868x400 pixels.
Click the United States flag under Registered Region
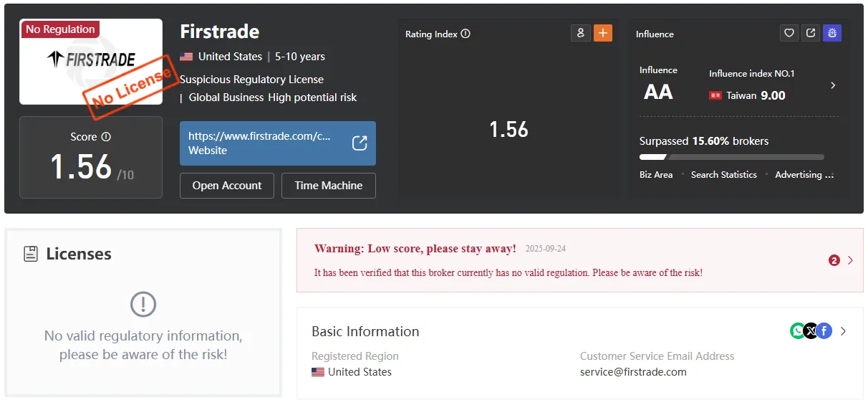point(318,372)
